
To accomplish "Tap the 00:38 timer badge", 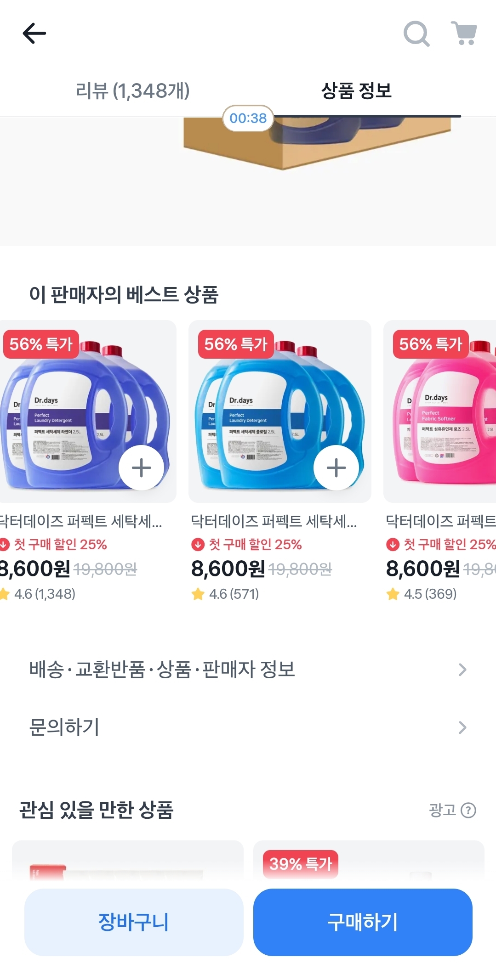I will (x=248, y=118).
